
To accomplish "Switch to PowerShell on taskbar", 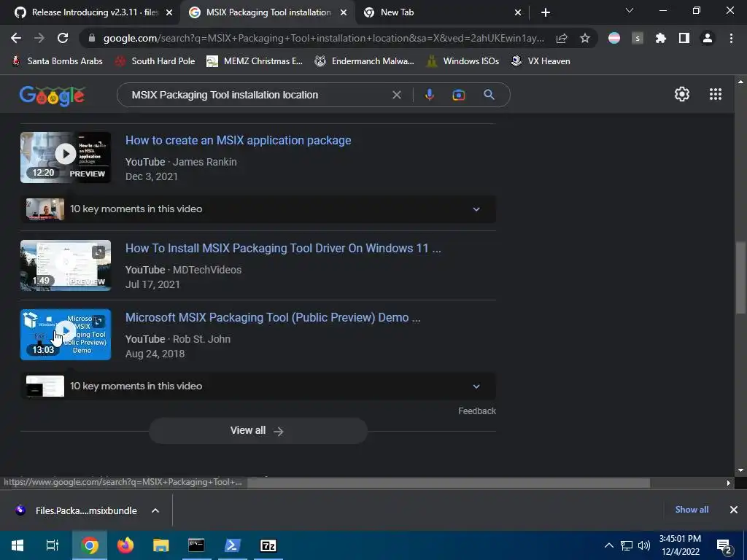I will click(x=232, y=545).
